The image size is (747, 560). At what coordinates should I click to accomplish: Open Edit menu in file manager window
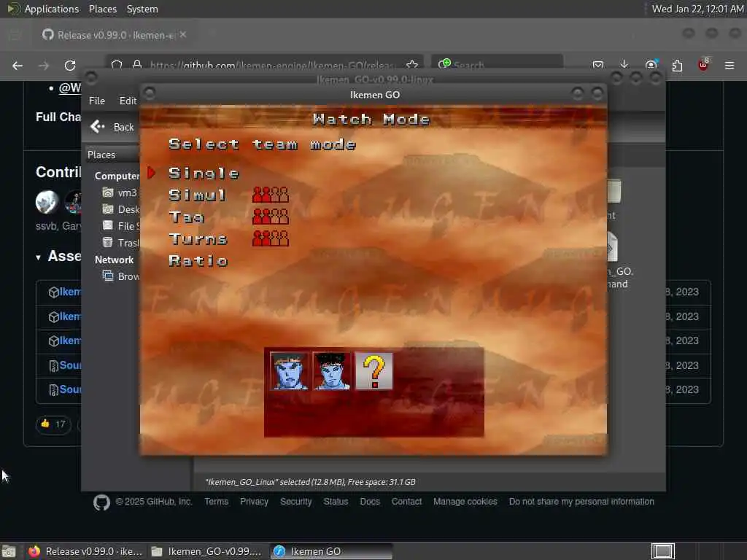[x=128, y=101]
